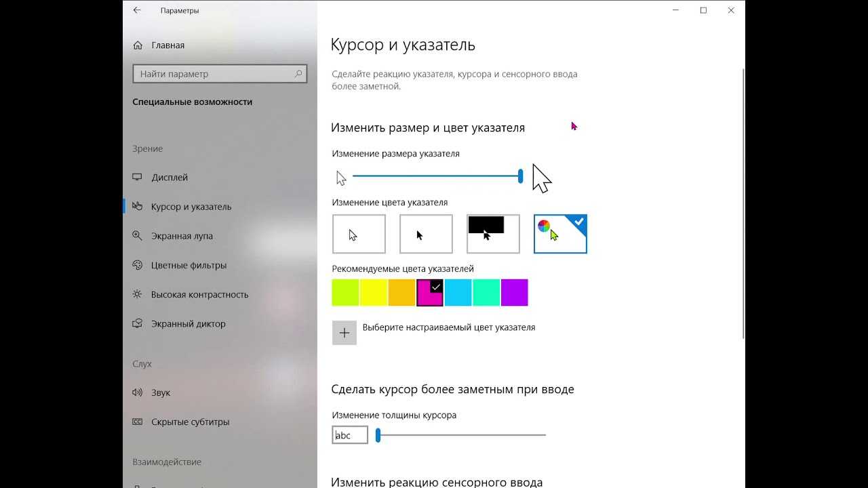Click the plus button for custom color

(344, 333)
